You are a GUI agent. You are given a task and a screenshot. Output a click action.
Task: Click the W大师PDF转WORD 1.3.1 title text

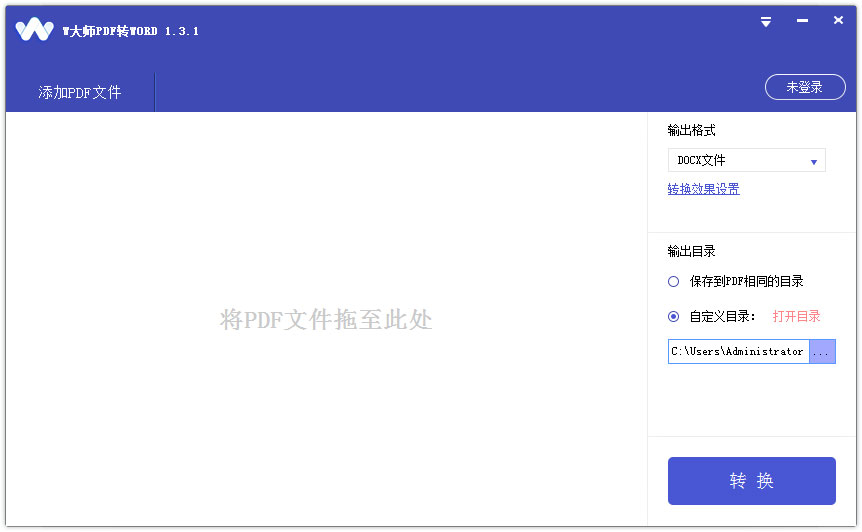point(131,31)
